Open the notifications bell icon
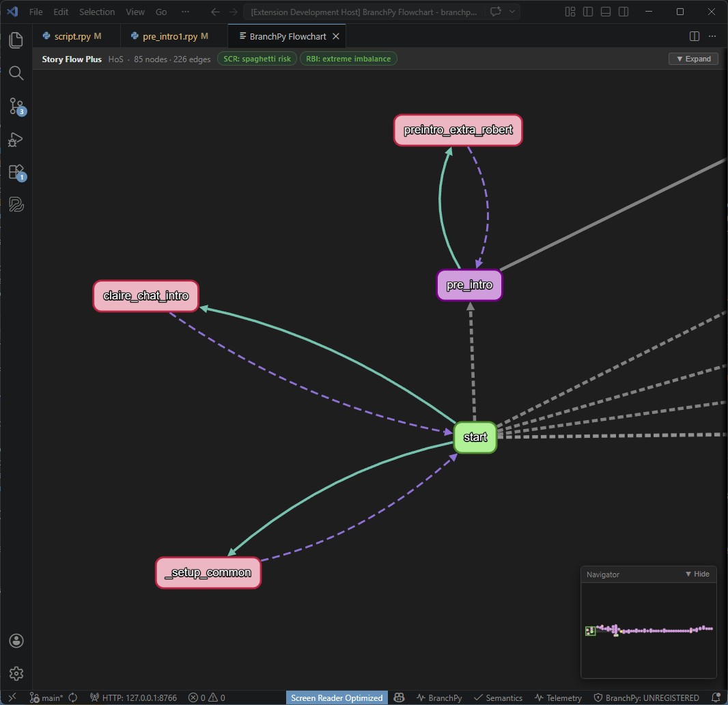Viewport: 728px width, 705px height. click(717, 697)
